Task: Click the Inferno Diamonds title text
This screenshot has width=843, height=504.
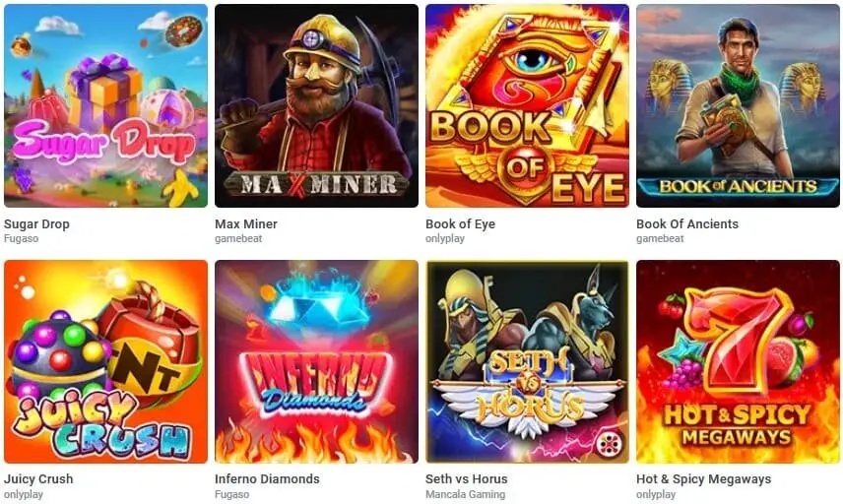Action: coord(267,478)
